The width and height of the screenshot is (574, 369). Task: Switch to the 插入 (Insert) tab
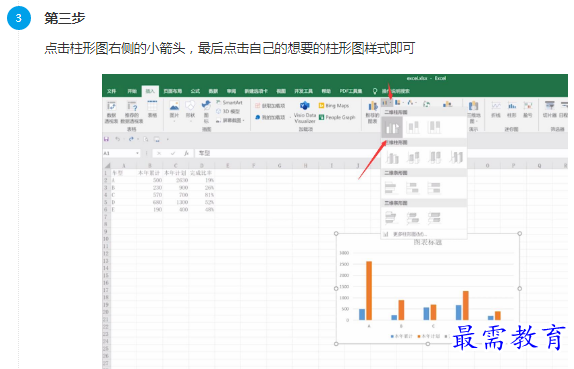tap(150, 91)
